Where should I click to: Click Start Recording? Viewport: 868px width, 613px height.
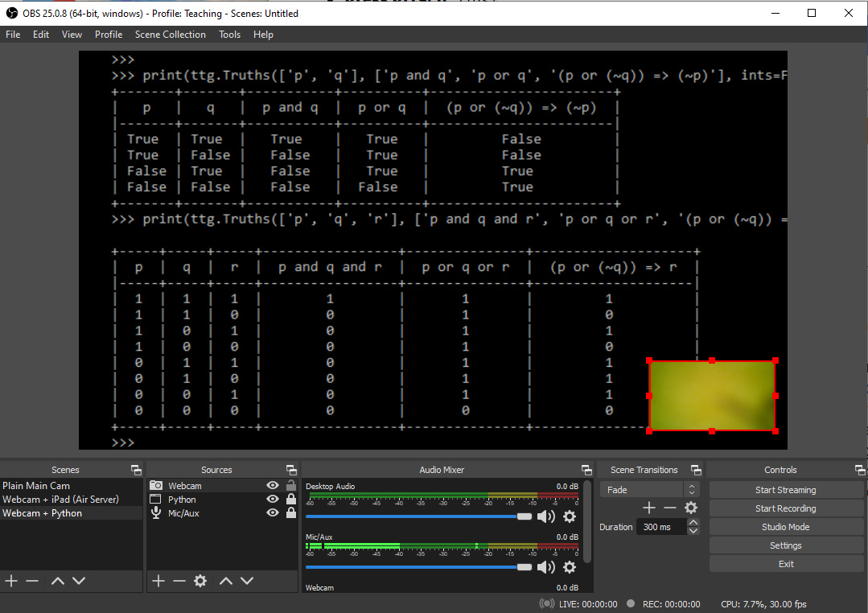(785, 508)
